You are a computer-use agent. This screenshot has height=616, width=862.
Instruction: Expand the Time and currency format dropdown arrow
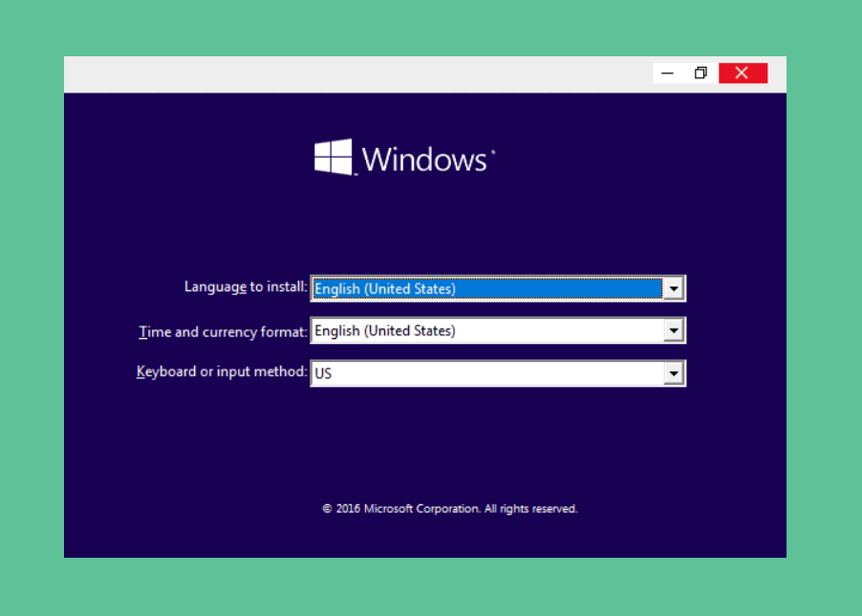[674, 330]
